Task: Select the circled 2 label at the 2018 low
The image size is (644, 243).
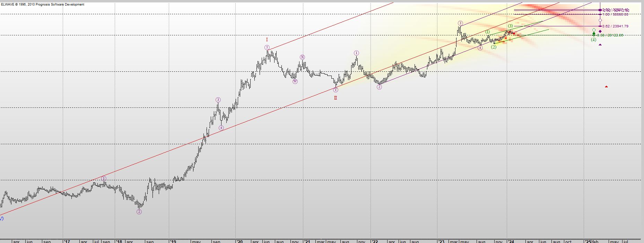Action: click(139, 212)
